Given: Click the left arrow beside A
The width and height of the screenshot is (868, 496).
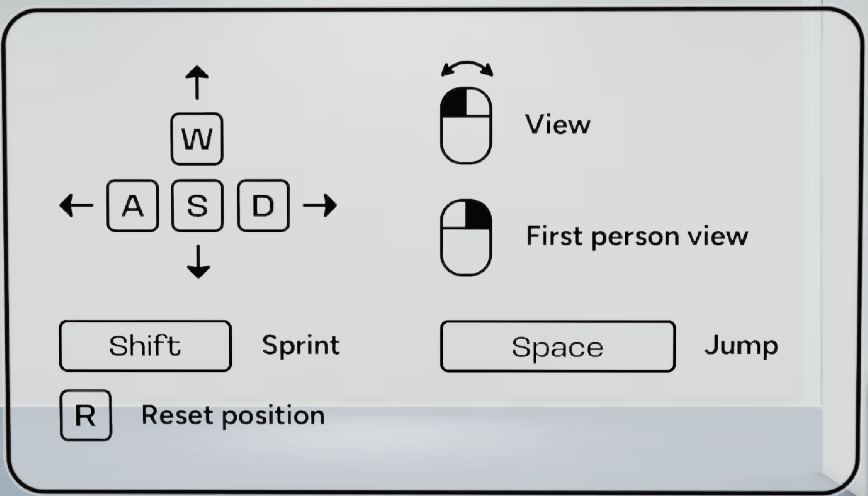Looking at the screenshot, I should [76, 205].
